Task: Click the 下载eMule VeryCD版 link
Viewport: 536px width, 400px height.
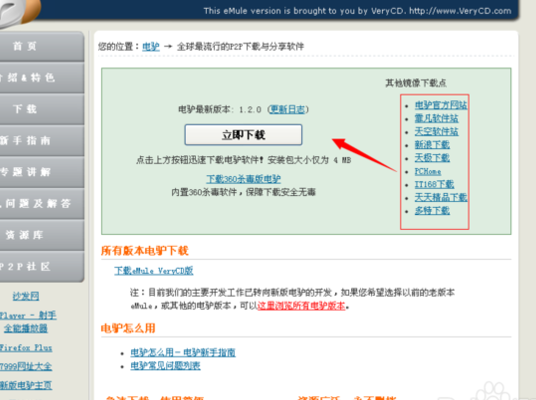Action: [x=153, y=271]
